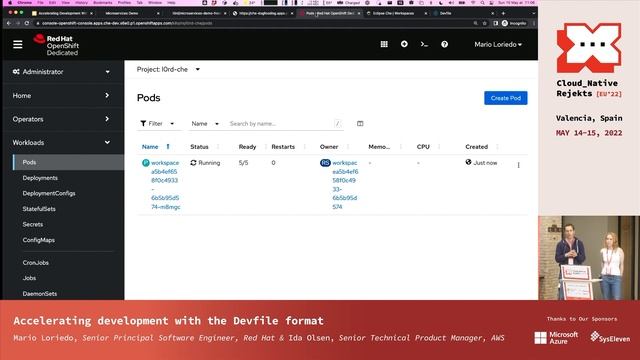Open the Apple menu
This screenshot has height=360, width=640.
[x=10, y=2]
